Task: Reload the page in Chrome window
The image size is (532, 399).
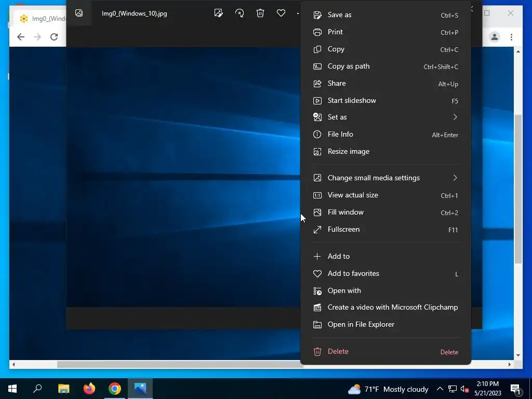Action: tap(54, 37)
